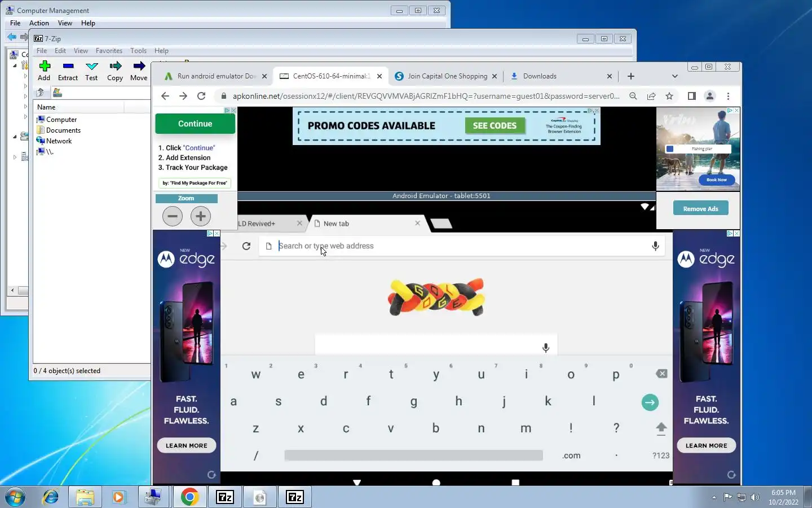Image resolution: width=812 pixels, height=508 pixels.
Task: Click LEARN MORE on left Motorola ad
Action: 187,445
